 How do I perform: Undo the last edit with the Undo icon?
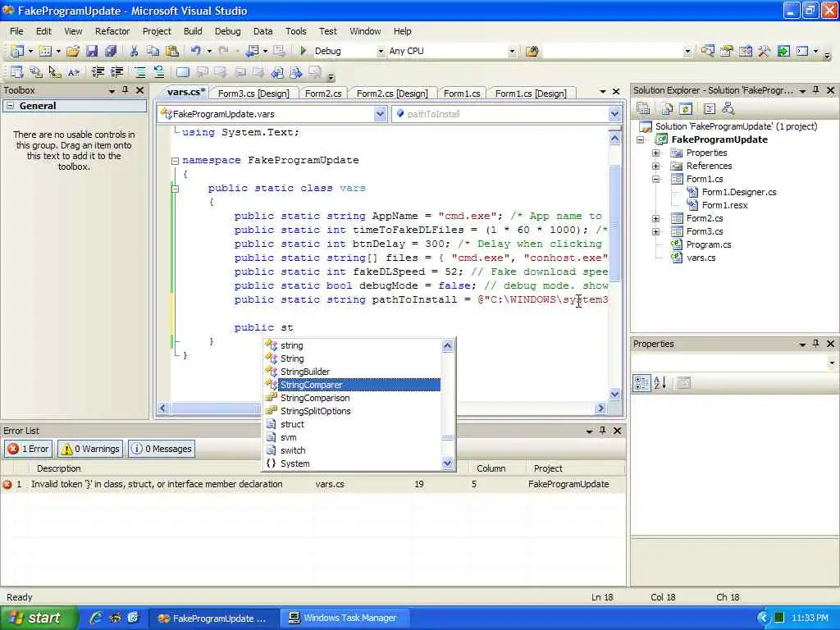pyautogui.click(x=195, y=51)
